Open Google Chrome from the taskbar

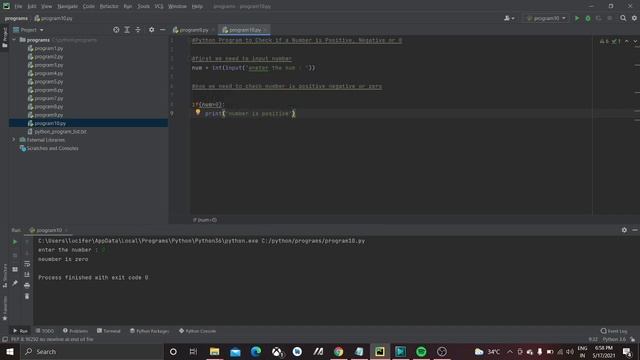click(x=338, y=351)
